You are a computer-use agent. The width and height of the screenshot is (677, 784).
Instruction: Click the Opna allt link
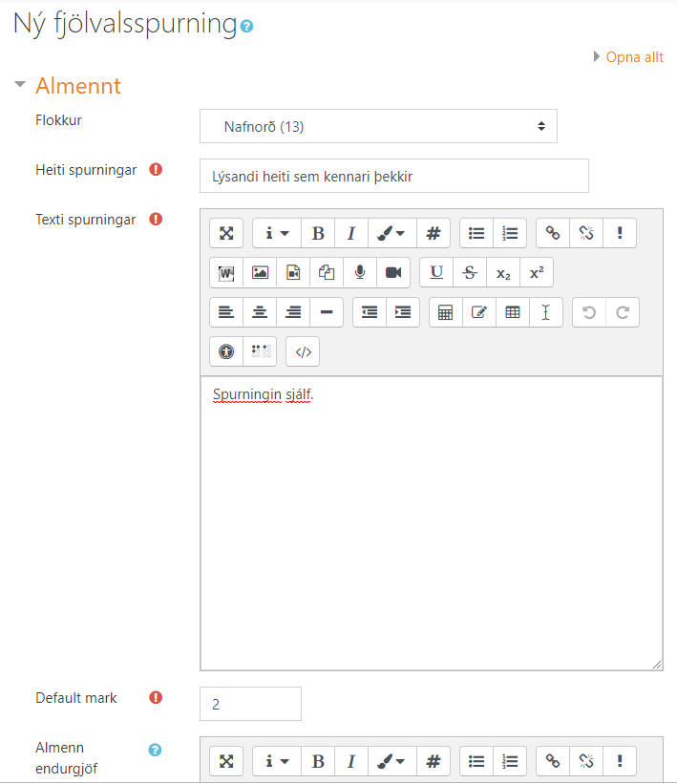tap(634, 57)
